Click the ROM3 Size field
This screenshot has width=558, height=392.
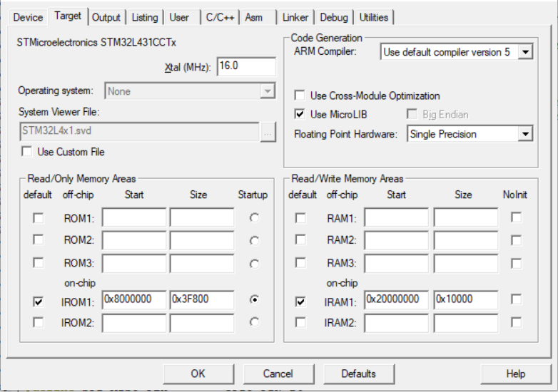coord(202,263)
